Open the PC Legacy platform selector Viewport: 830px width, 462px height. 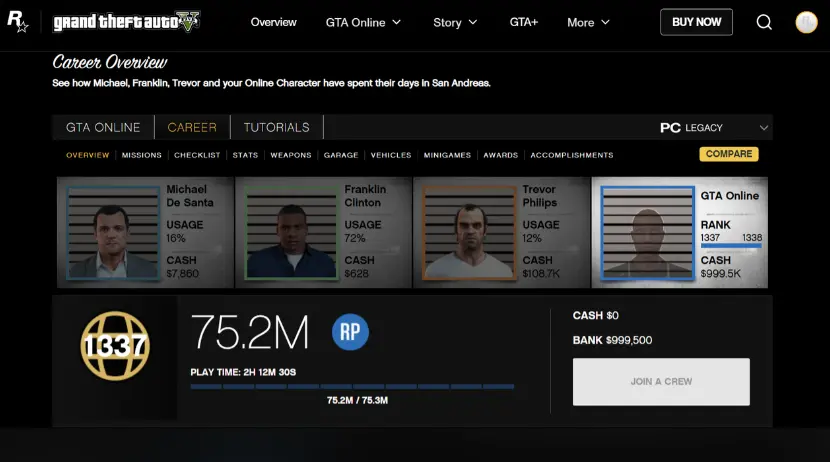(x=714, y=128)
